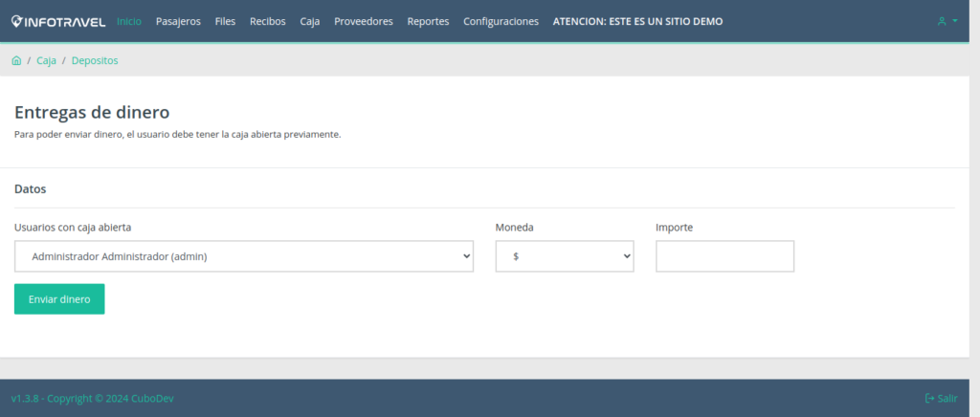
Task: Click the demo site warning text
Action: (x=637, y=21)
